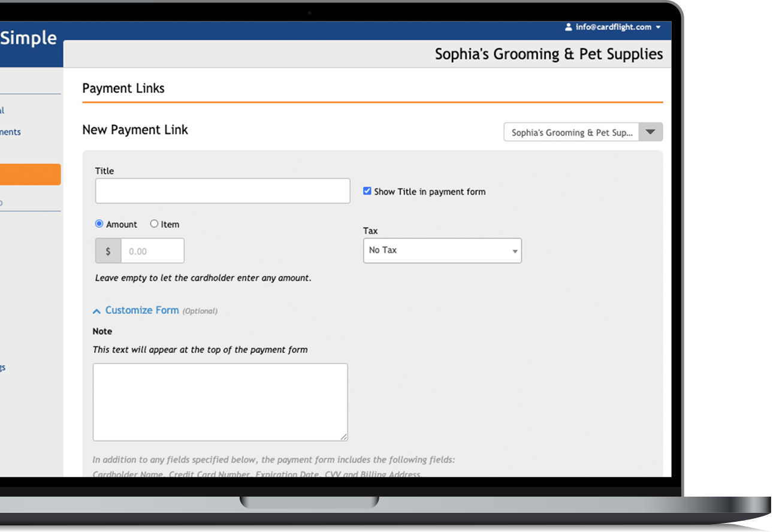Click into the Note text area
Screen dimensions: 773x532
point(220,401)
